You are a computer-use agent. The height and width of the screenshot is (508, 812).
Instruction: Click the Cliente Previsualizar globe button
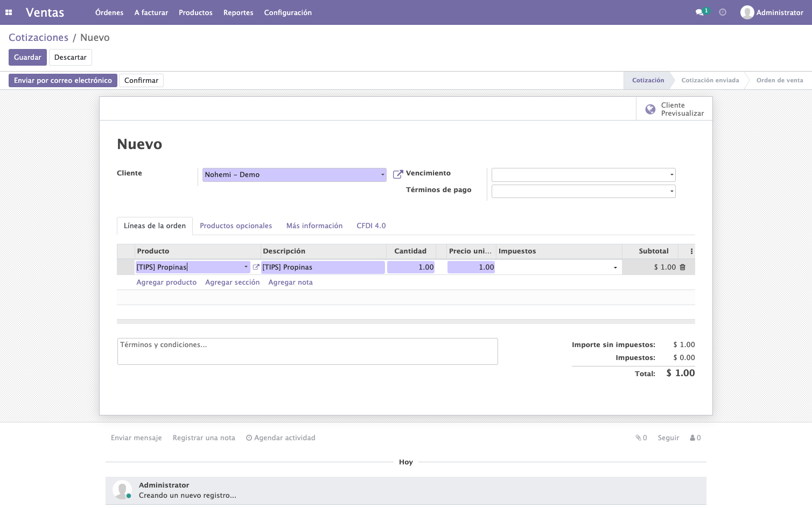tap(674, 109)
